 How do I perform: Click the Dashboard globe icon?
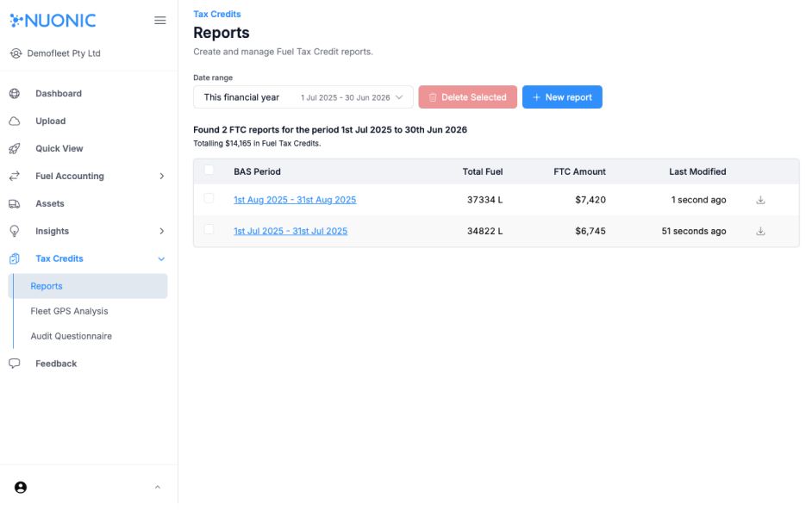click(x=15, y=94)
